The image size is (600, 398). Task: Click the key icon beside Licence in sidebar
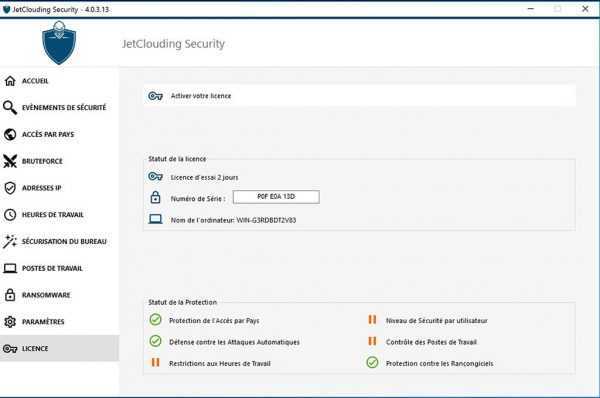point(10,349)
